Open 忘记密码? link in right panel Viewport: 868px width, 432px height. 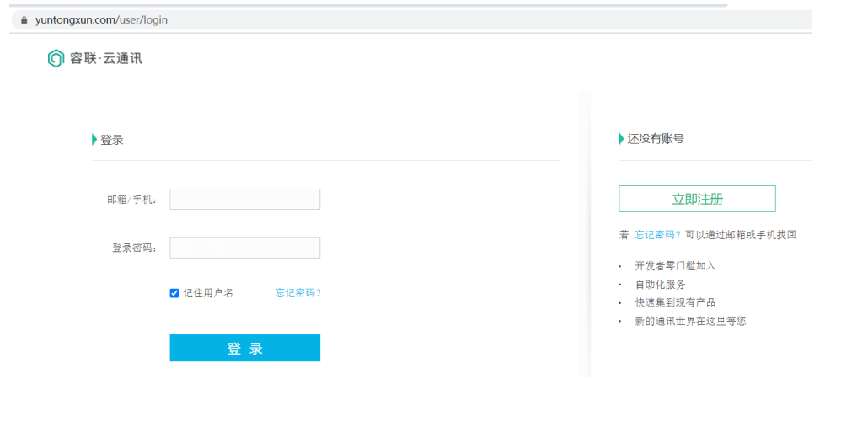coord(657,235)
